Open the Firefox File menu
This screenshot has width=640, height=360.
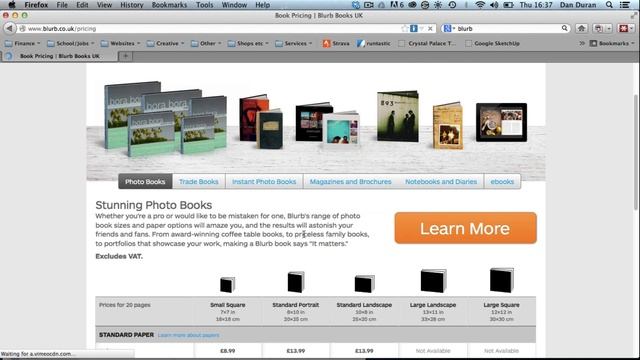coord(62,5)
